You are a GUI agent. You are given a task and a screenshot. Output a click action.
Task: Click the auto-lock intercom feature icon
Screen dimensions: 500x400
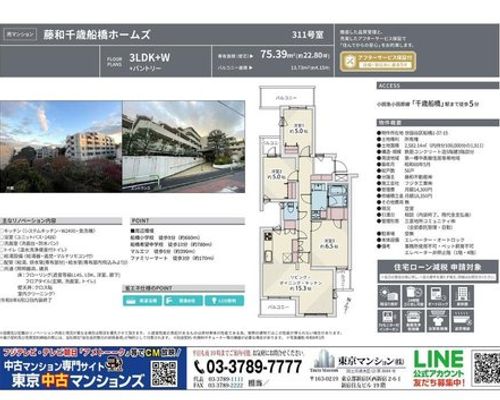[438, 296]
